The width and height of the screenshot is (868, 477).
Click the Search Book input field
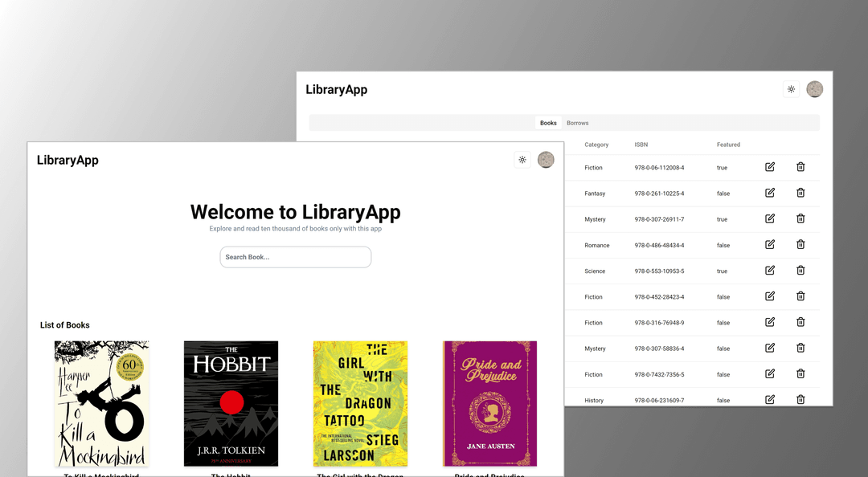[296, 257]
